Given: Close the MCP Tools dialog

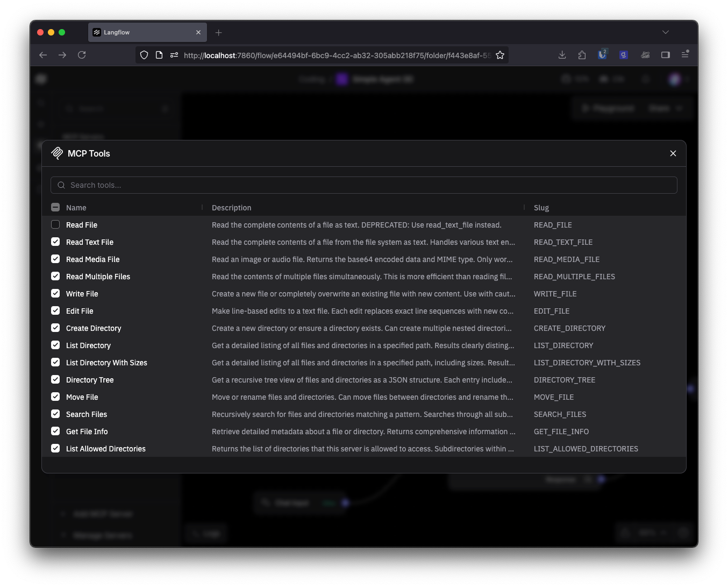Looking at the screenshot, I should pyautogui.click(x=673, y=153).
